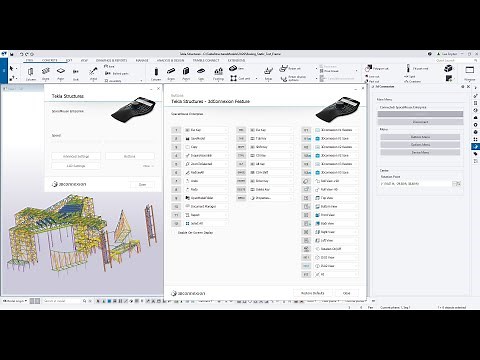Click the Top view button icon

coord(306,198)
